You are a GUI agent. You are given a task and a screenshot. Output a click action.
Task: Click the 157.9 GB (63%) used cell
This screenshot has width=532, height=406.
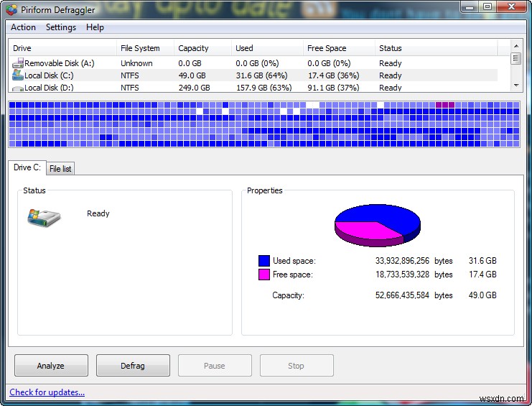click(264, 88)
